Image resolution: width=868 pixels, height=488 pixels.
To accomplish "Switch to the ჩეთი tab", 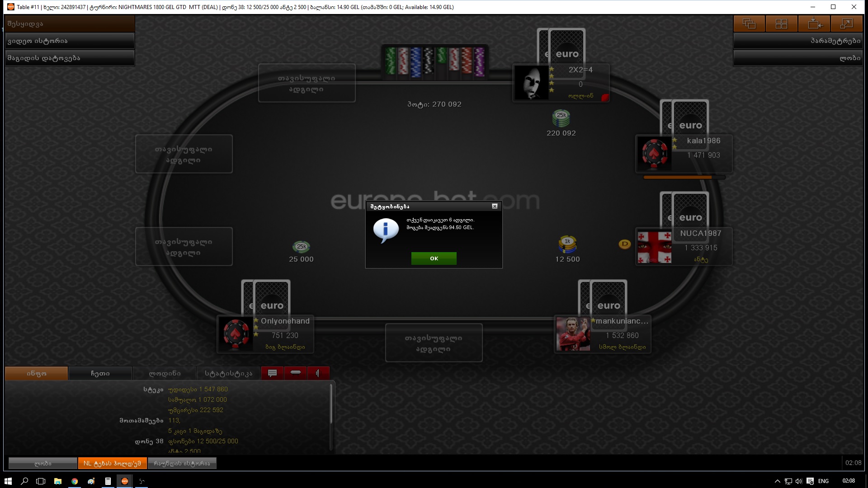I will coord(100,374).
